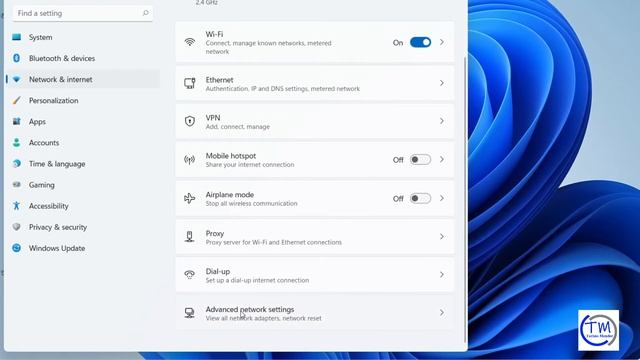Open Ethernet settings chevron
The image size is (640, 360).
[442, 83]
